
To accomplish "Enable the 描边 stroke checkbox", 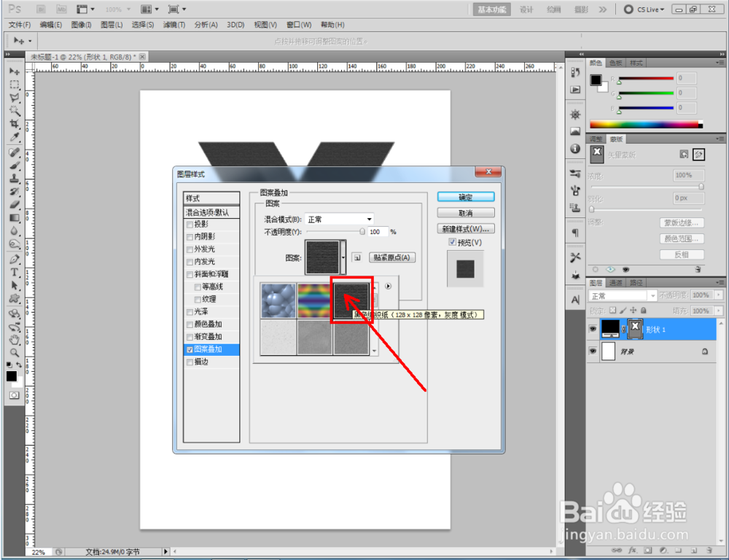I will (190, 362).
